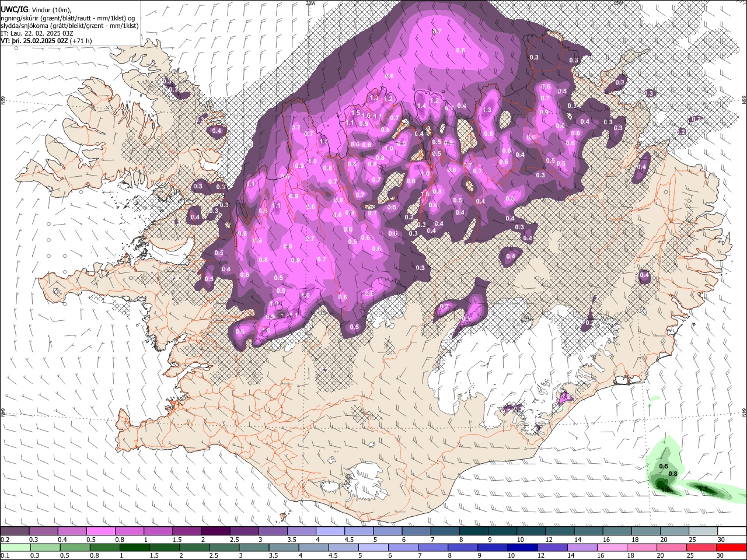Image resolution: width=747 pixels, height=560 pixels.
Task: Click the '64N' latitude label on right edge
Action: tap(744, 412)
